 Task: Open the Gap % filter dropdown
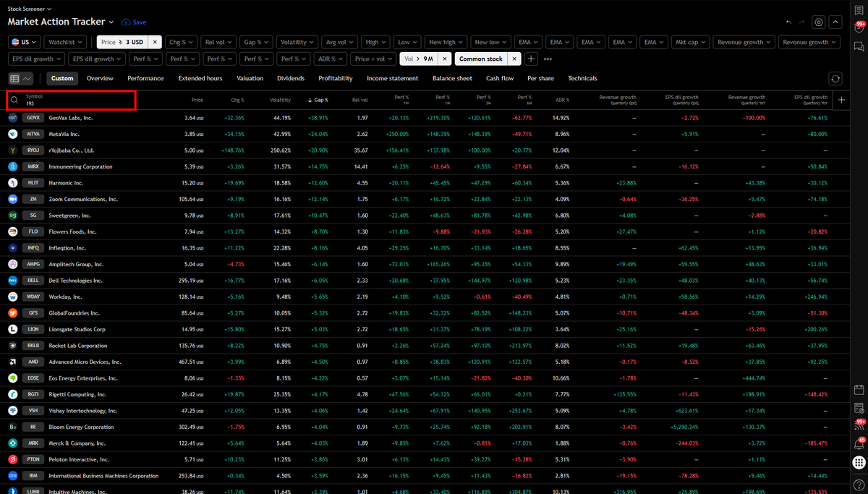pos(256,42)
